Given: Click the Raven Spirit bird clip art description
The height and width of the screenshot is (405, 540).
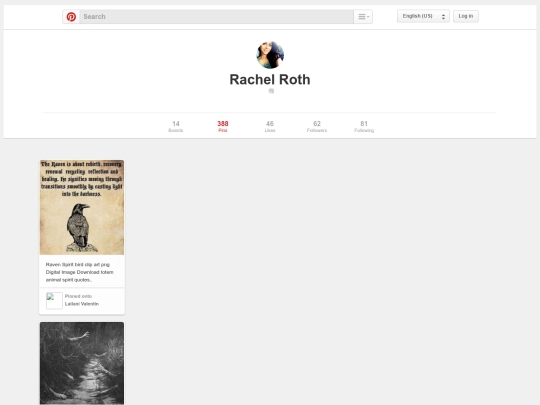Looking at the screenshot, I should pos(80,272).
